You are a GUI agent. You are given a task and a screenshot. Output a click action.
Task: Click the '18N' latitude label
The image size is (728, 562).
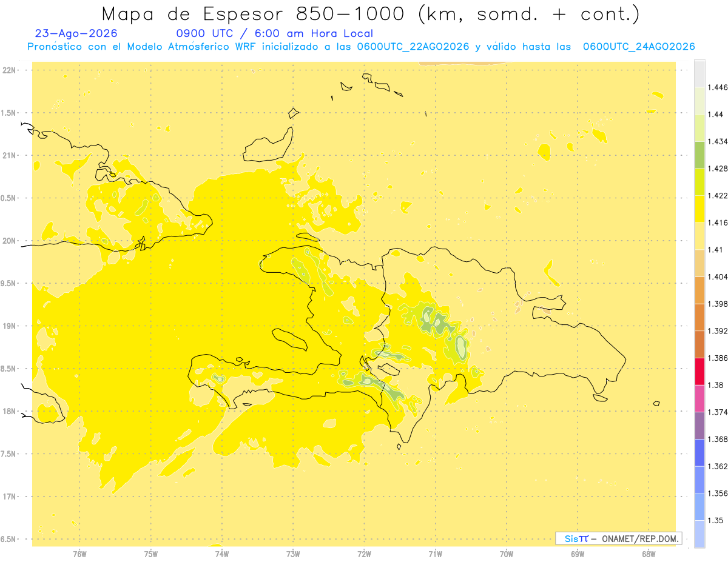[10, 411]
